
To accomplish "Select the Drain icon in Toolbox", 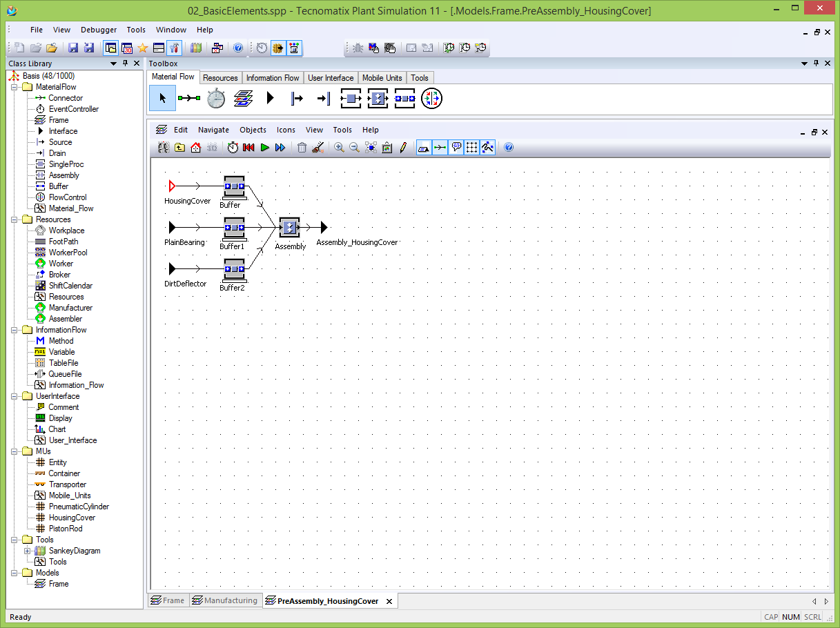I will pyautogui.click(x=324, y=99).
